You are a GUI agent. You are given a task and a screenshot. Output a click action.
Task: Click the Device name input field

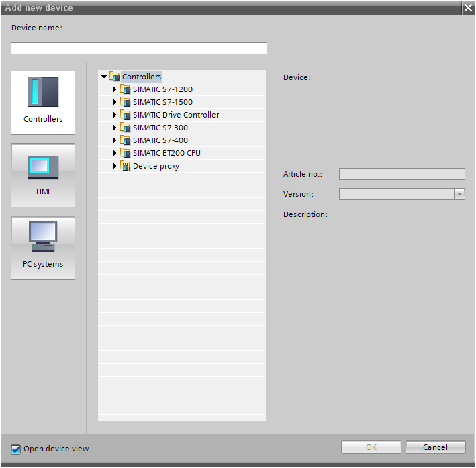139,48
